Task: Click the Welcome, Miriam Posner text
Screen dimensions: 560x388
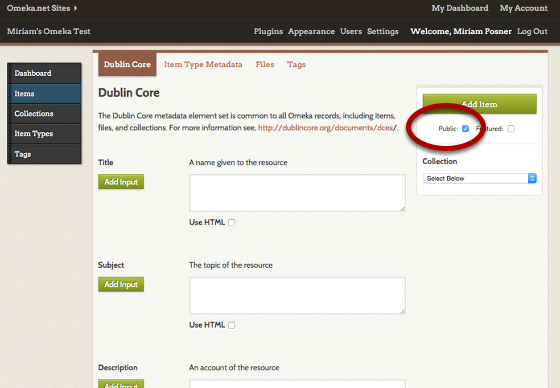Action: click(x=461, y=31)
